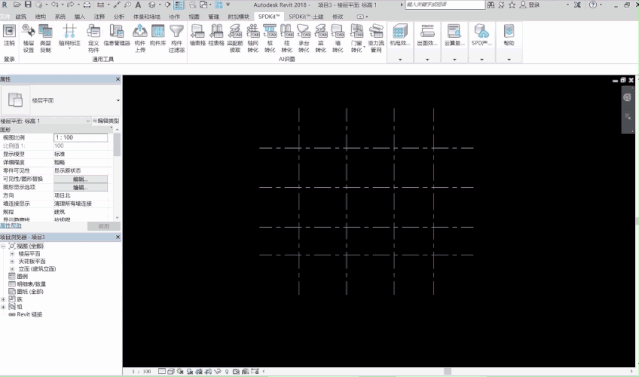Viewport: 639px width, 377px height.
Task: Click the 注销 logout icon in the ribbon
Action: click(x=9, y=31)
